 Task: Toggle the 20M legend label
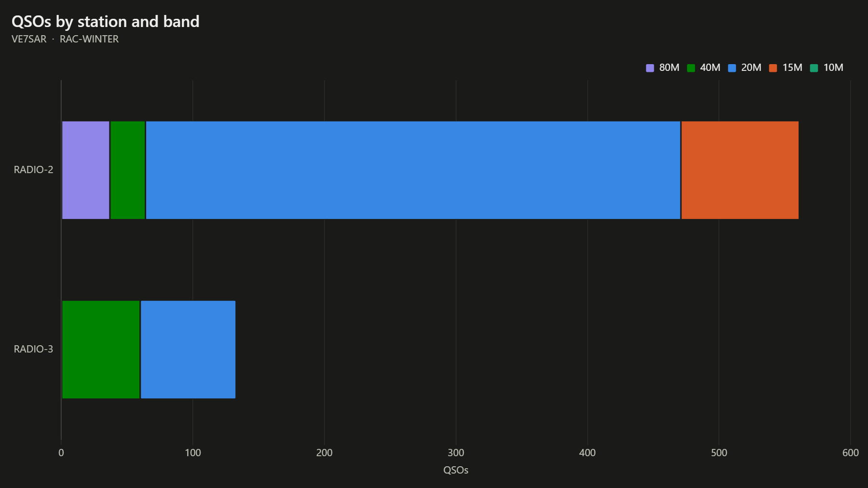click(751, 68)
